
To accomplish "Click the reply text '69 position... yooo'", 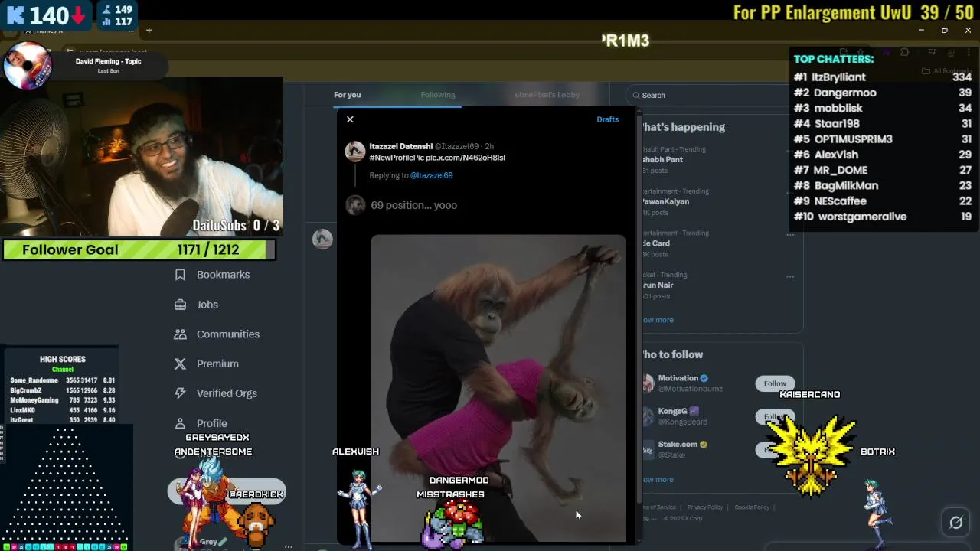I will tap(413, 205).
